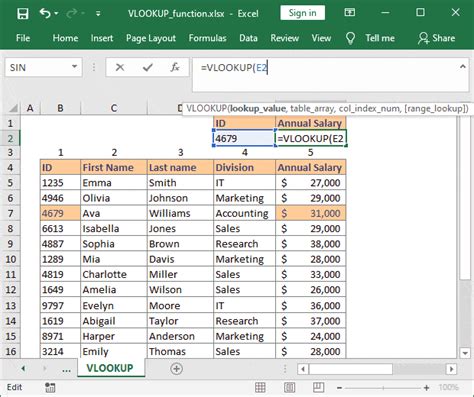Click the zoom in plus button

(426, 388)
